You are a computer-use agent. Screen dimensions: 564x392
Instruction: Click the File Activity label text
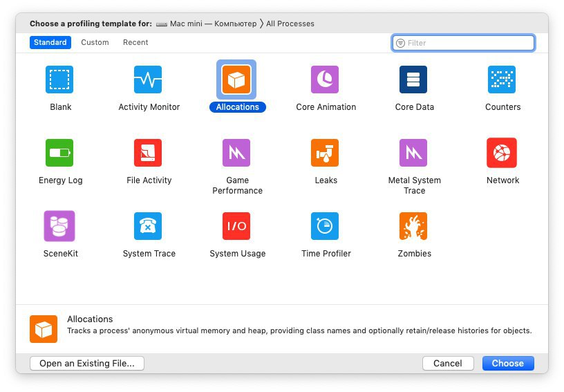149,180
